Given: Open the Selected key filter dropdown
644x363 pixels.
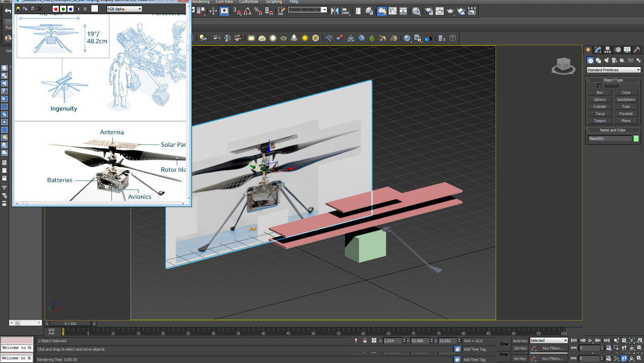Looking at the screenshot, I should coord(548,340).
